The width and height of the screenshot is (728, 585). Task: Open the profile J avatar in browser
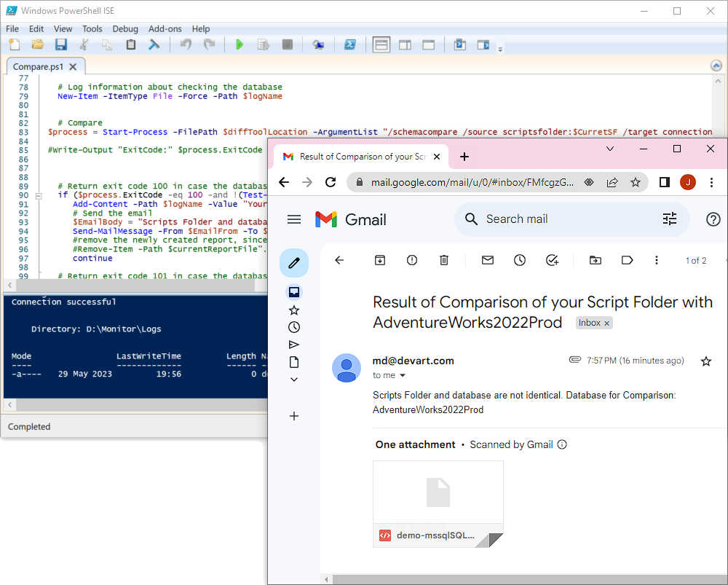point(688,182)
